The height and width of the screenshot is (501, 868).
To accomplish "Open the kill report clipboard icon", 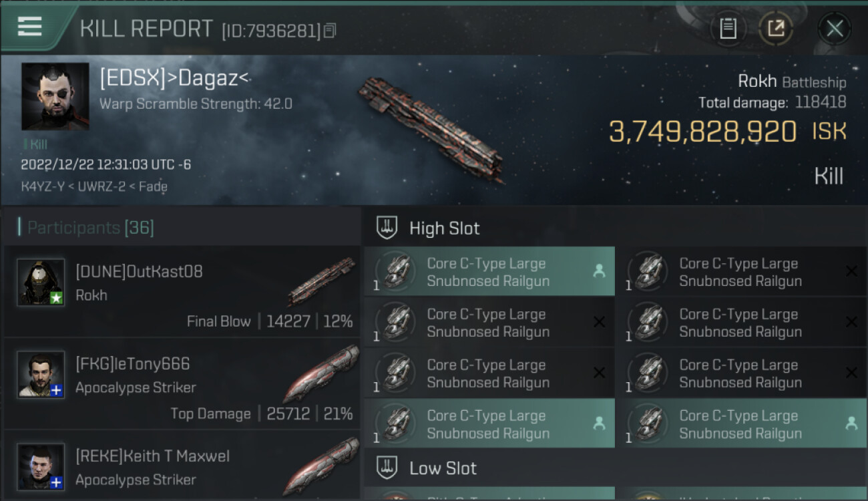I will 728,29.
